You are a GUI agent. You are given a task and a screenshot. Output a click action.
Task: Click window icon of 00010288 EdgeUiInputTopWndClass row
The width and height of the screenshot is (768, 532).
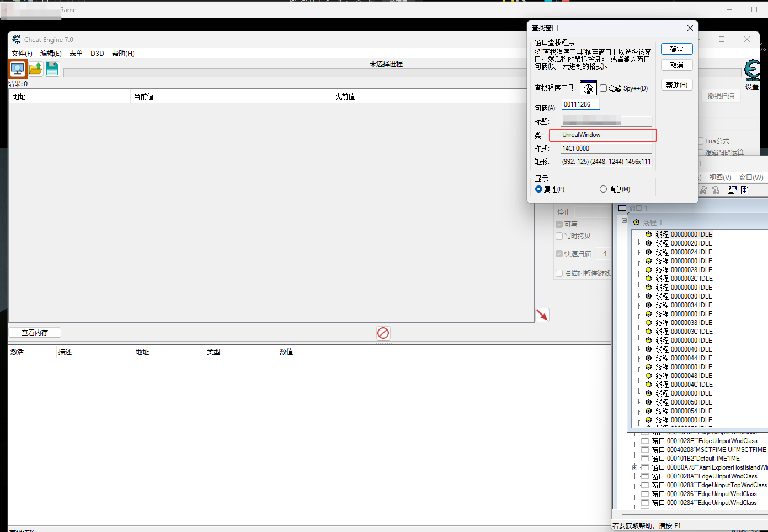tap(645, 485)
